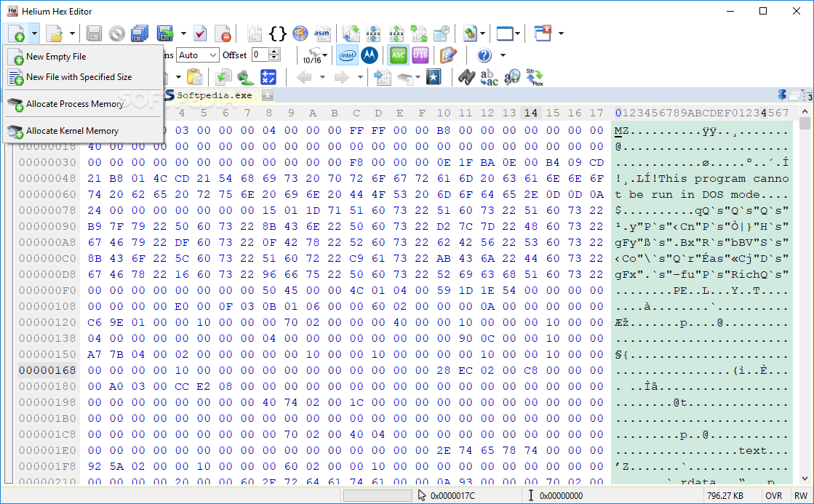Viewport: 814px width, 504px height.
Task: Click the Paste clipboard icon
Action: [x=195, y=77]
